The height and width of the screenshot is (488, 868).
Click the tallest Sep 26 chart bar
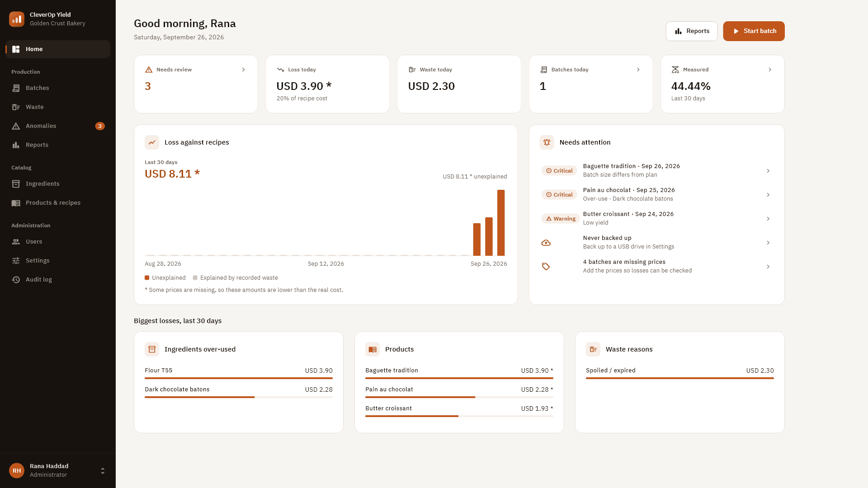pos(501,223)
